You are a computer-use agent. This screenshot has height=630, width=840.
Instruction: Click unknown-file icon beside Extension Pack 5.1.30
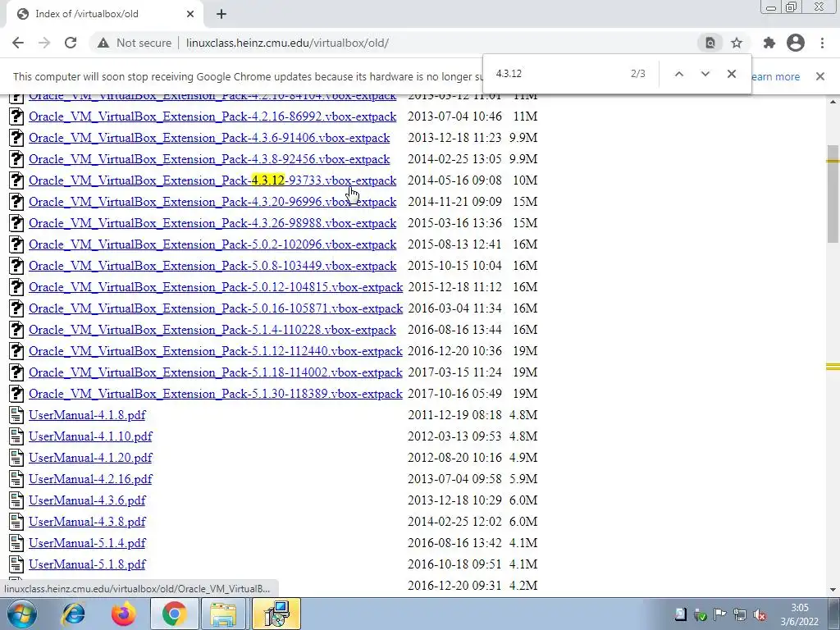(x=16, y=394)
